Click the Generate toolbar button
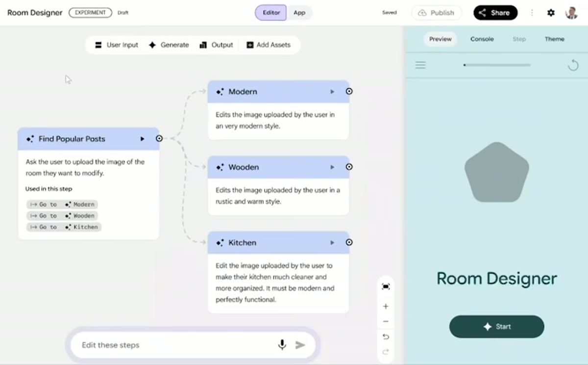This screenshot has height=365, width=588. (169, 45)
